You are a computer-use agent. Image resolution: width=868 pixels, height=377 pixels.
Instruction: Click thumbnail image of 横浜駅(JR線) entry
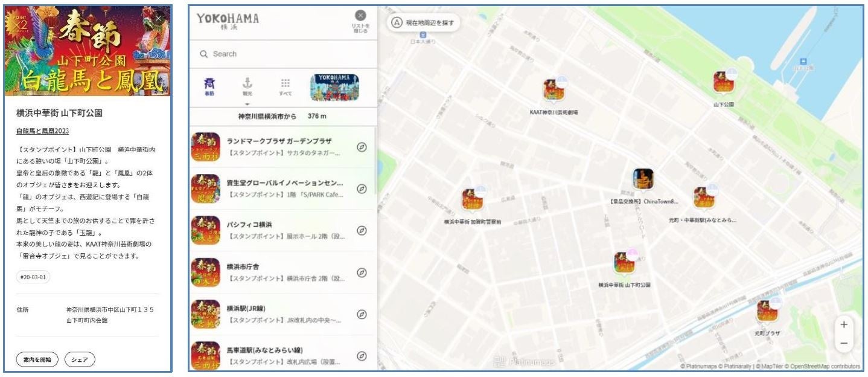click(x=205, y=314)
